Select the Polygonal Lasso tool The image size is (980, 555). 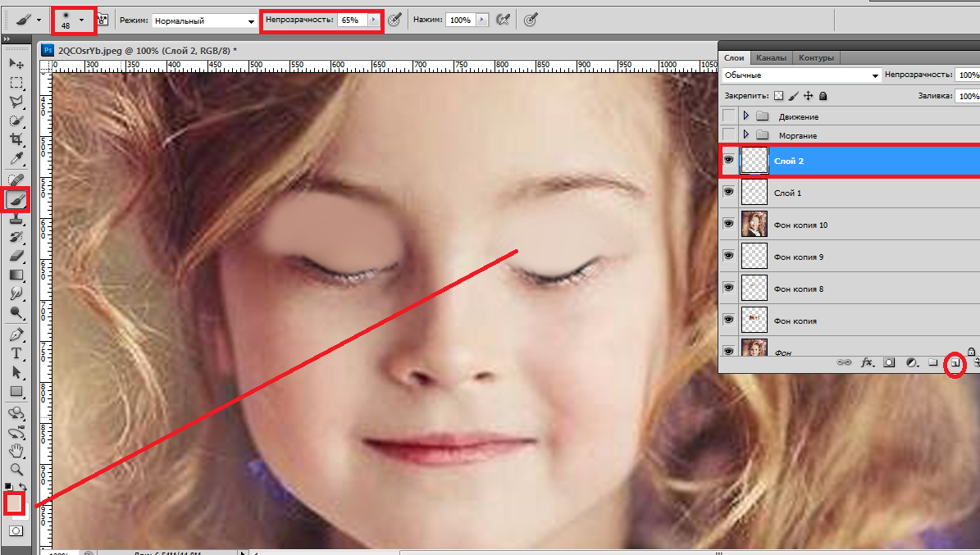(x=16, y=102)
